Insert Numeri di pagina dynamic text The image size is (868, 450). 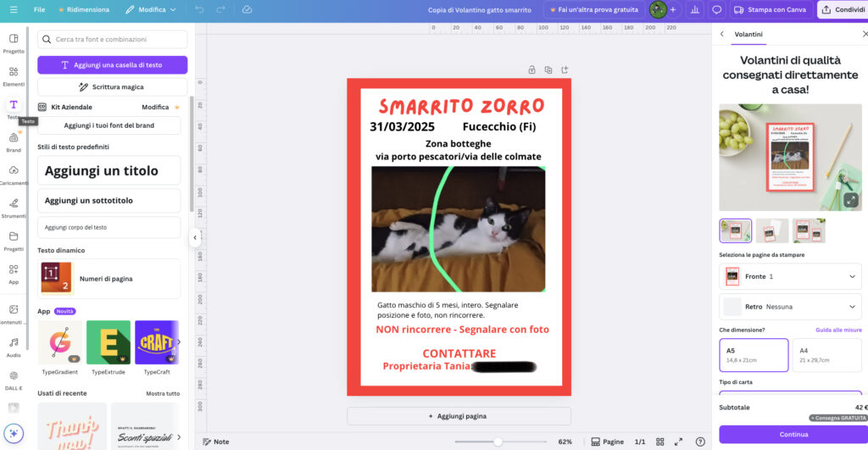109,279
